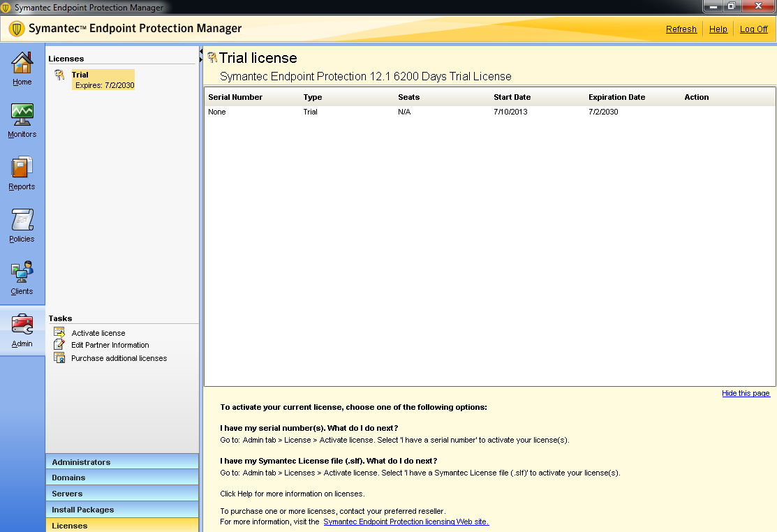This screenshot has width=777, height=532.
Task: Click the Refresh link
Action: point(681,29)
